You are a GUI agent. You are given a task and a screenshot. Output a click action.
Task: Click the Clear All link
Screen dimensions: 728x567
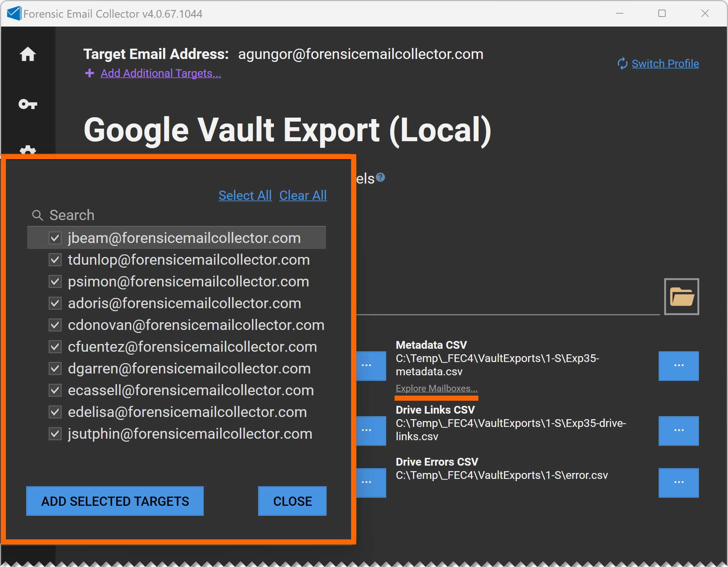coord(303,195)
